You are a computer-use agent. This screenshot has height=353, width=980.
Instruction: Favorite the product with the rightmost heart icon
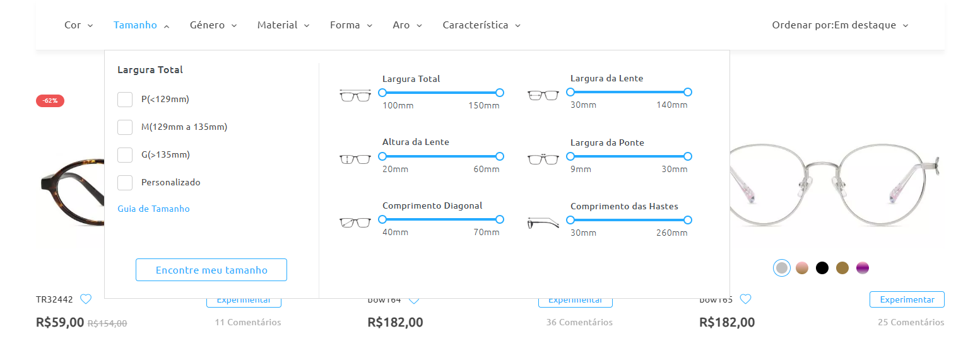(745, 299)
